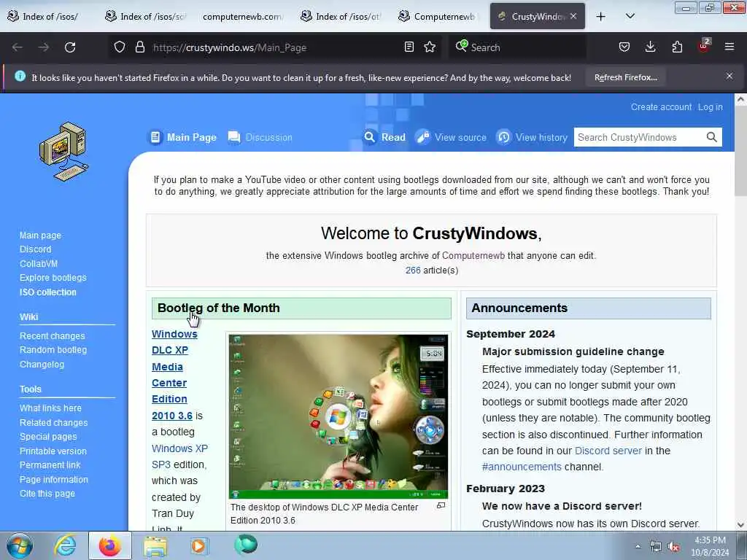Screen dimensions: 747x560
Task: Click the padlock site info icon
Action: pyautogui.click(x=139, y=47)
